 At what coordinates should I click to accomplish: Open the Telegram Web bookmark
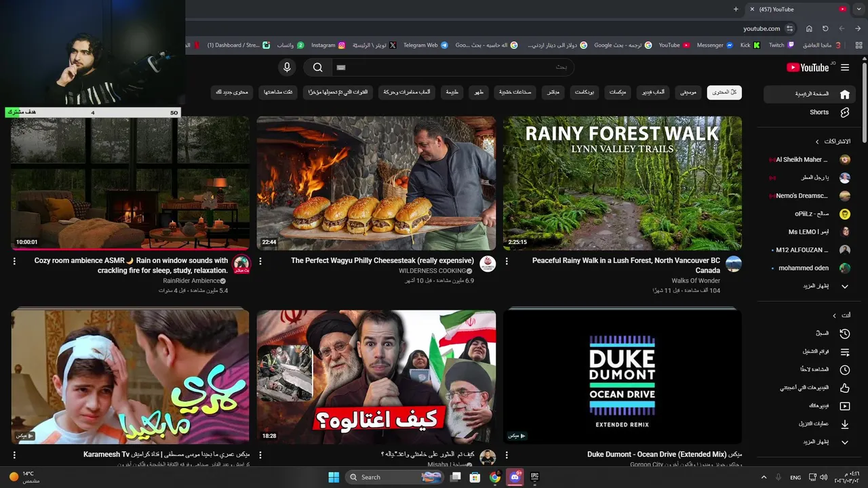pyautogui.click(x=425, y=45)
